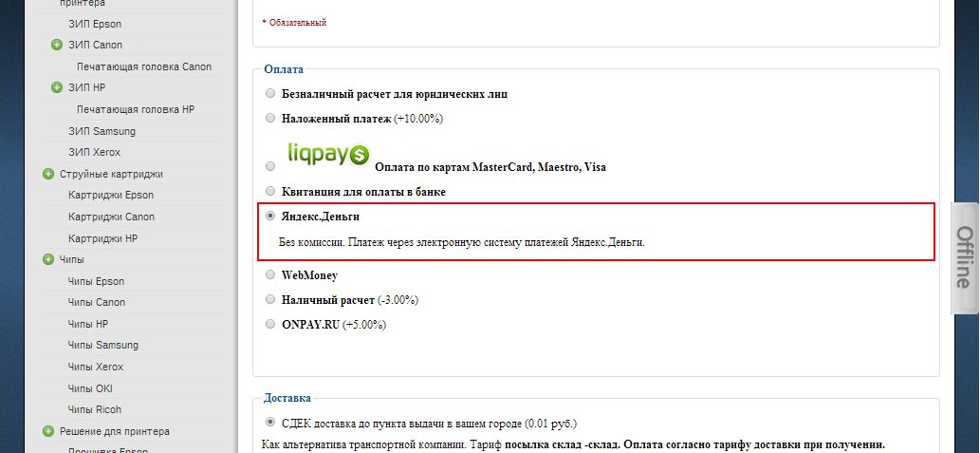Select Наложенный платеж payment option
This screenshot has height=453, width=980.
pos(271,119)
